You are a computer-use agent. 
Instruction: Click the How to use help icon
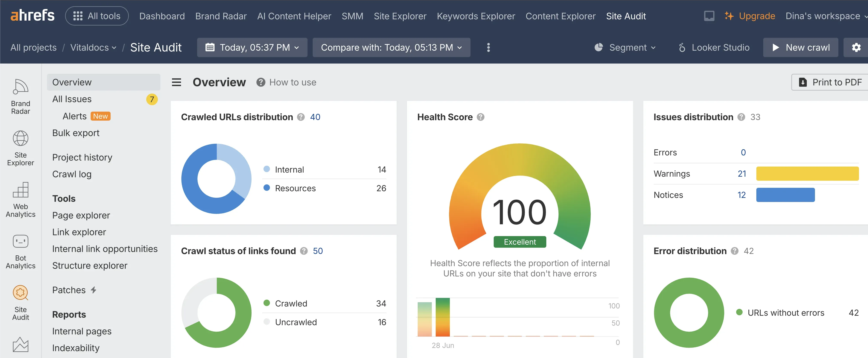260,82
